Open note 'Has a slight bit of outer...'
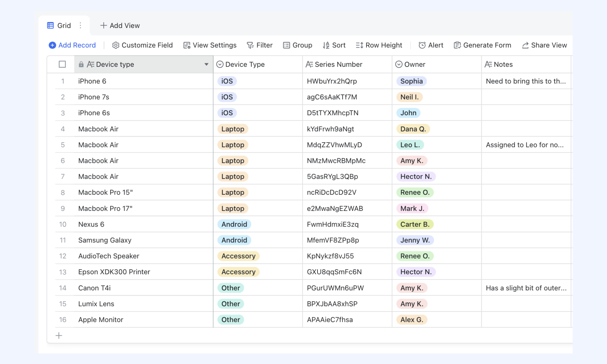Screen dimensions: 607x364 click(x=526, y=288)
